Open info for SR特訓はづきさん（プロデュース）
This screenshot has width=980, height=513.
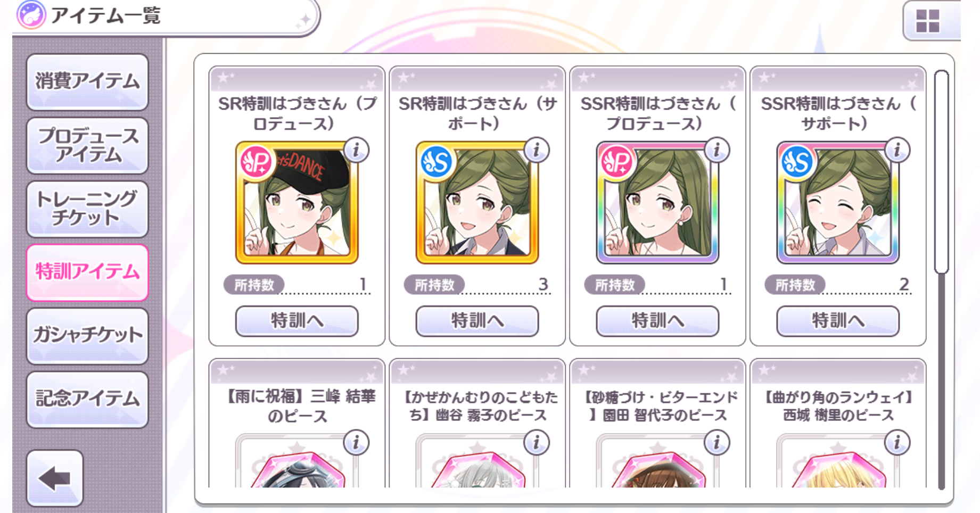[x=356, y=150]
